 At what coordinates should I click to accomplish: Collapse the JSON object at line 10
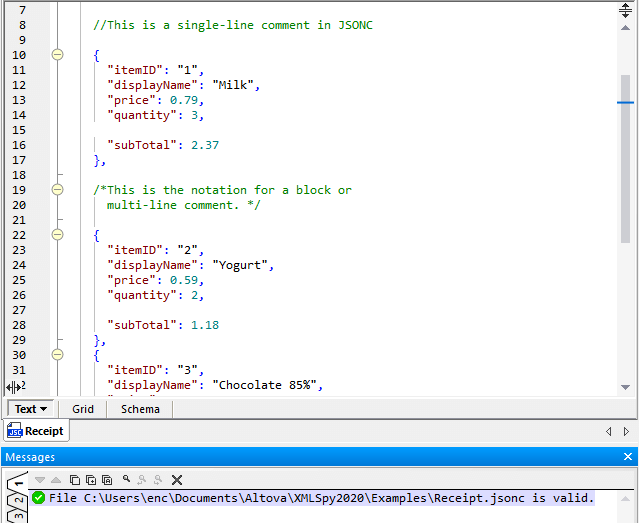pos(57,55)
